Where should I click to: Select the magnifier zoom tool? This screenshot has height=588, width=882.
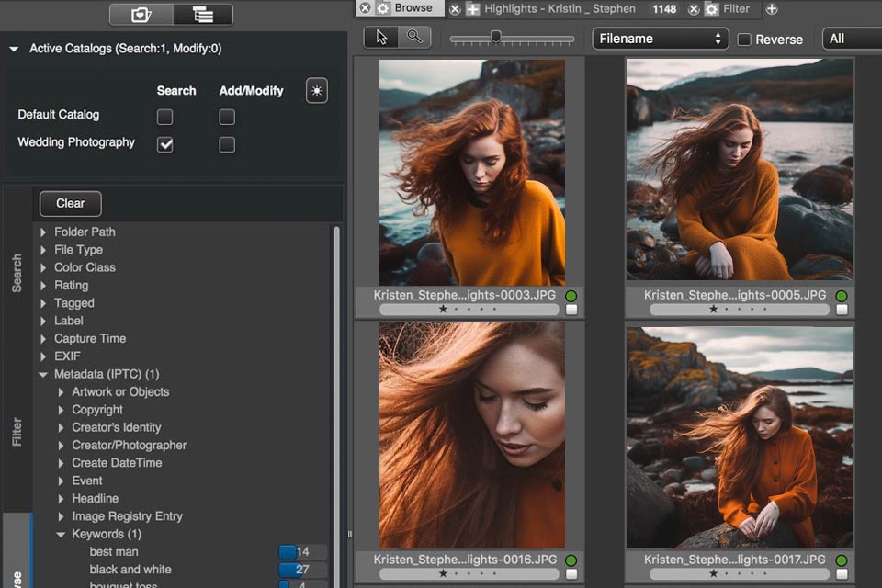pos(414,37)
